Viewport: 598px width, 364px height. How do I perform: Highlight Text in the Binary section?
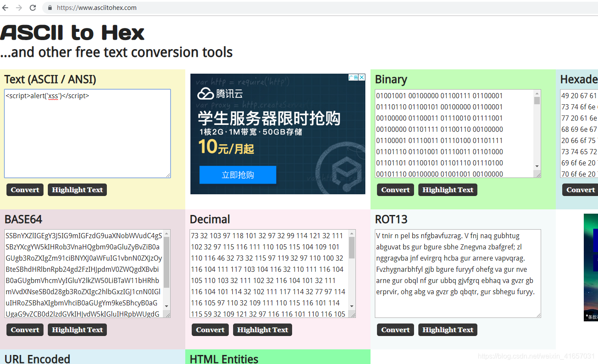(x=448, y=190)
